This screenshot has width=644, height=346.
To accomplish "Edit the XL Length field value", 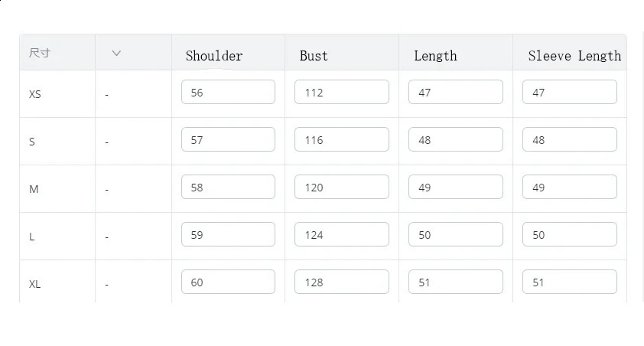I will click(x=455, y=282).
